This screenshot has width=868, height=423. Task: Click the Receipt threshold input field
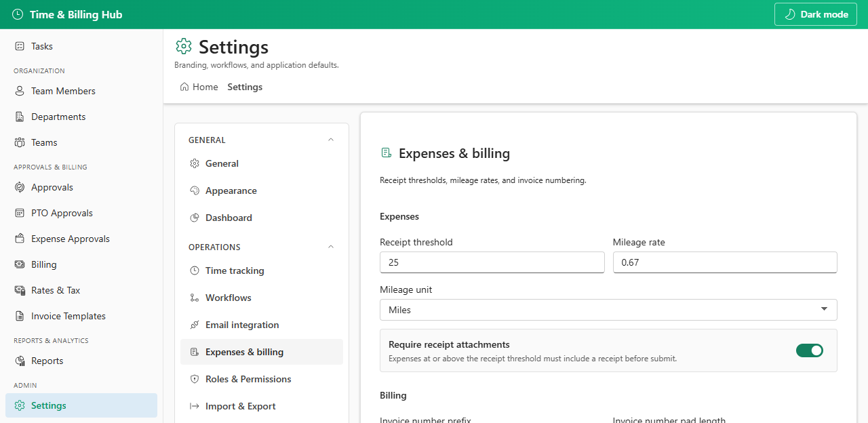coord(492,262)
